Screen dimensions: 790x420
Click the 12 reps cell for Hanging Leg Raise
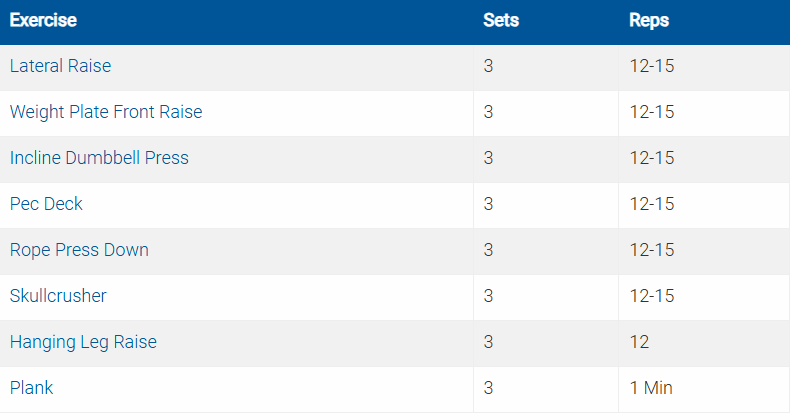tap(639, 342)
